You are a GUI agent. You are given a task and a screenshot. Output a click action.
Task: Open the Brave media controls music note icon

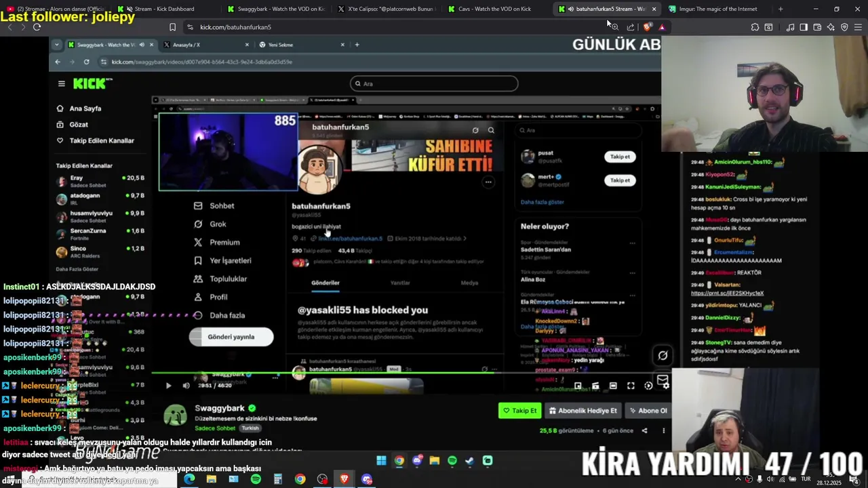pyautogui.click(x=790, y=27)
